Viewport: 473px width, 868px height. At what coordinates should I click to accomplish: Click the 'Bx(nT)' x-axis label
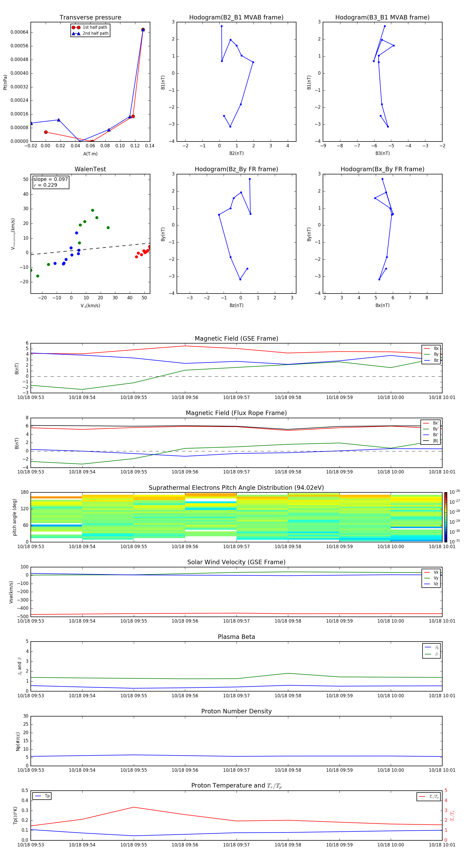point(382,305)
